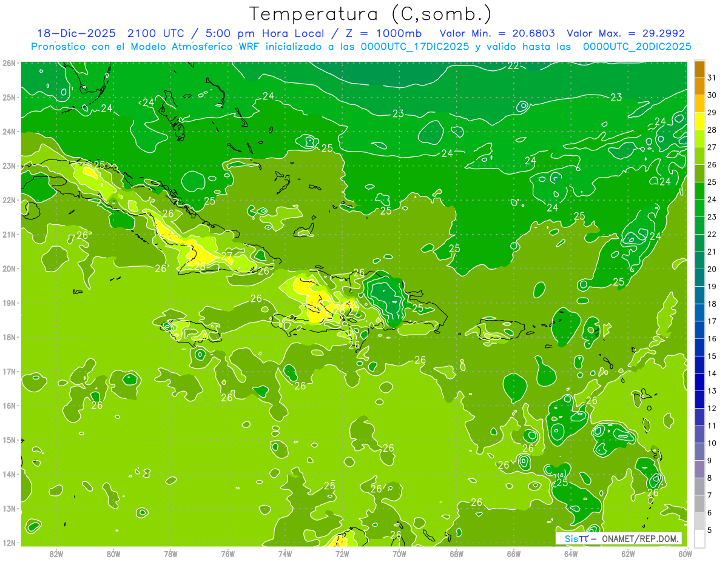The image size is (728, 562).
Task: Click the latitude label "19N"
Action: 8,303
